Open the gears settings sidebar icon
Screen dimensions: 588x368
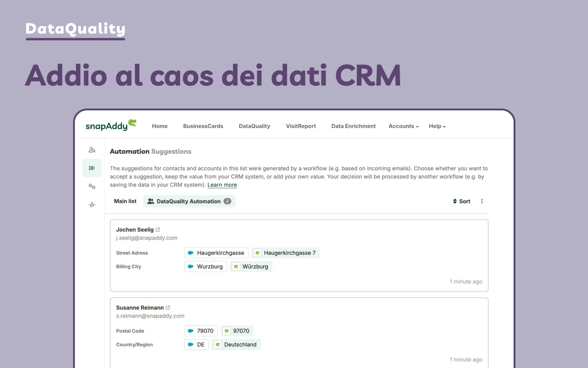[x=92, y=186]
